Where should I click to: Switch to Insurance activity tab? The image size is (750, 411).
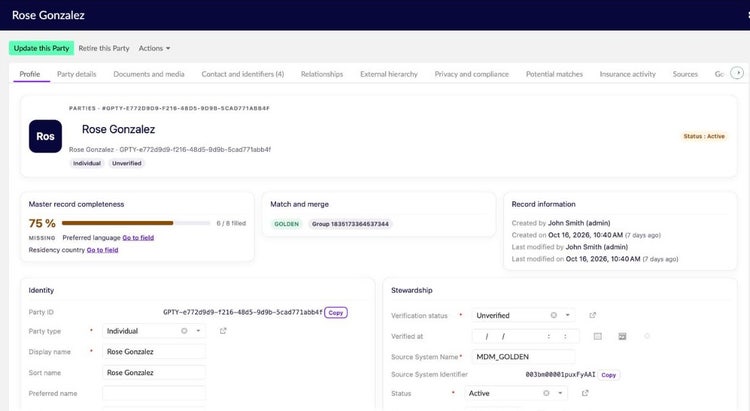(x=628, y=74)
